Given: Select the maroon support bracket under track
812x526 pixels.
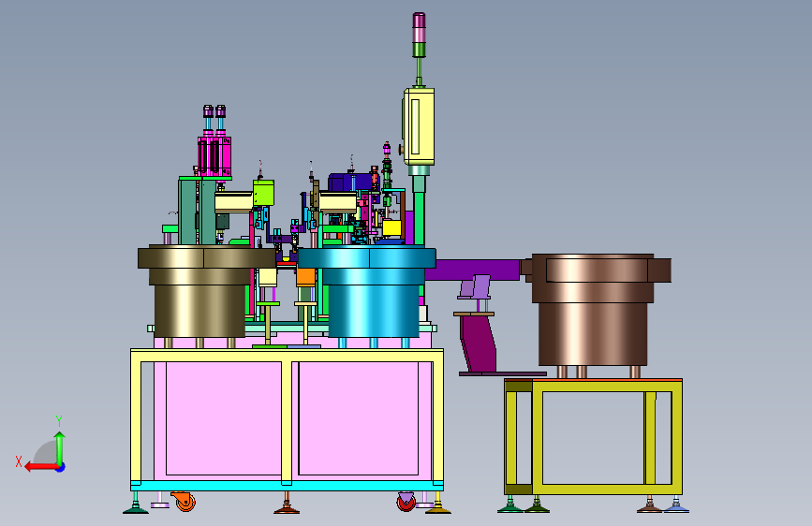Looking at the screenshot, I should [479, 343].
